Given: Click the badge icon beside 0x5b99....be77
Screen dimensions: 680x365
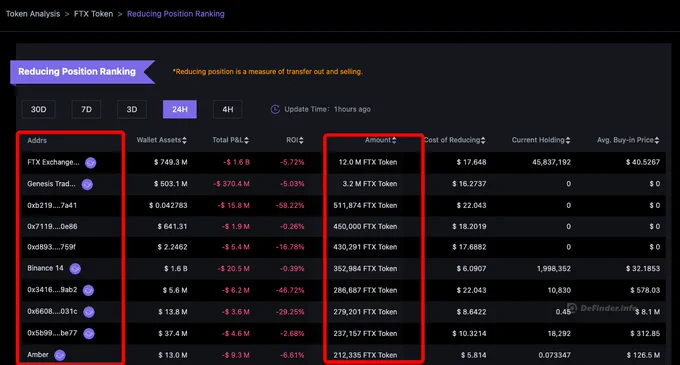Looking at the screenshot, I should (89, 333).
